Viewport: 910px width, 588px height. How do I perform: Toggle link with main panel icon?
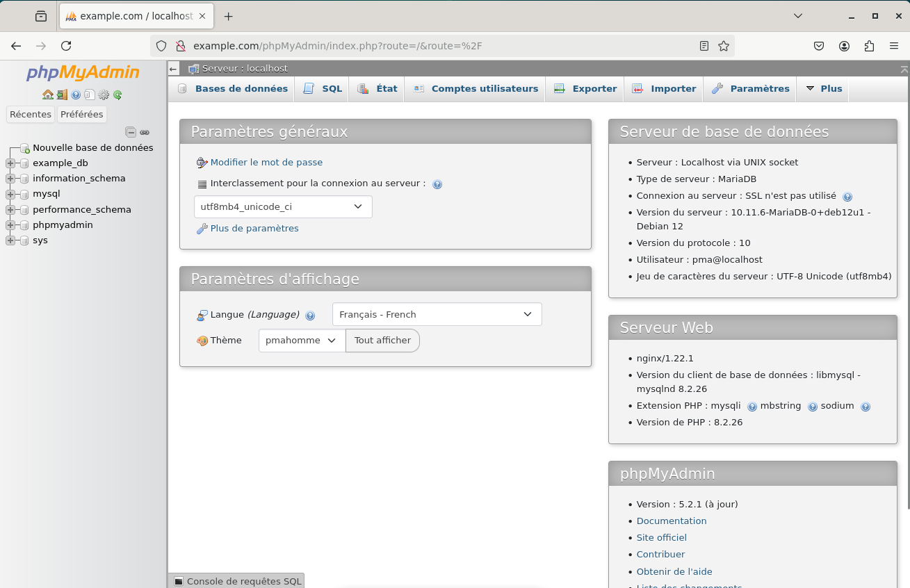145,132
